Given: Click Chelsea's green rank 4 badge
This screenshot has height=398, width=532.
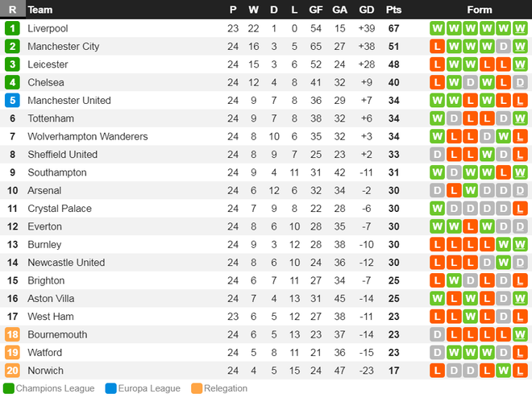Looking at the screenshot, I should pos(12,82).
